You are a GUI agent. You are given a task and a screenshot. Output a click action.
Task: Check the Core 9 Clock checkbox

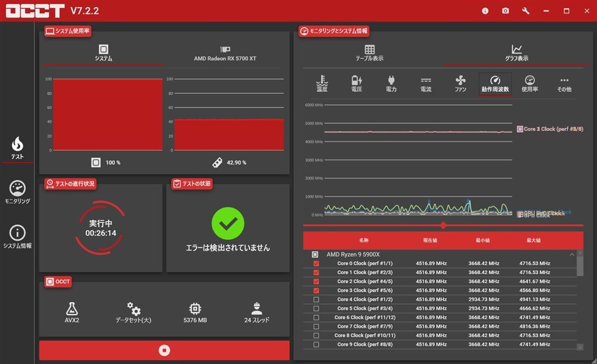(316, 344)
